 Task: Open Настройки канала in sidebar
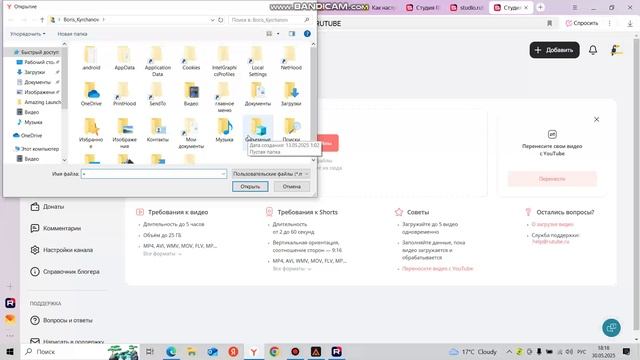pos(62,250)
